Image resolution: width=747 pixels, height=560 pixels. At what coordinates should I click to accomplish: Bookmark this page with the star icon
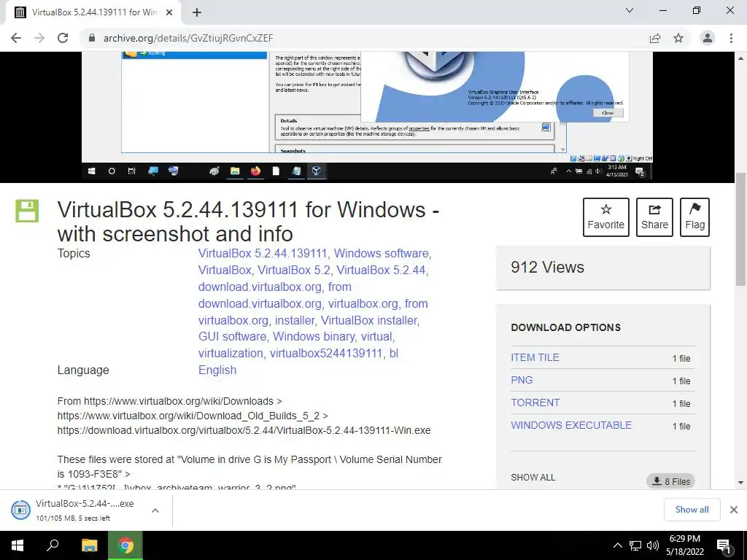(678, 38)
